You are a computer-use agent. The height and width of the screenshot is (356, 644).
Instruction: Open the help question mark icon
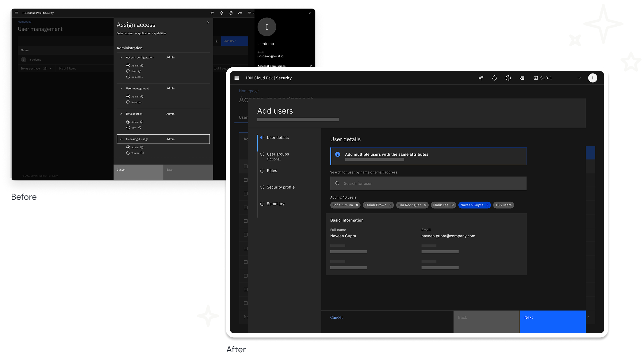coord(508,78)
